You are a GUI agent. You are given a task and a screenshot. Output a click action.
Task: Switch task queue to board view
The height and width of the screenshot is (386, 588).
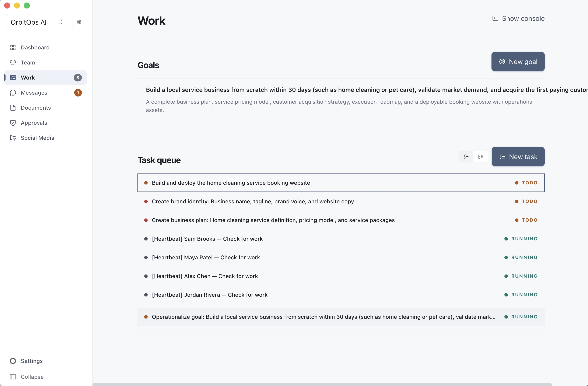click(481, 157)
